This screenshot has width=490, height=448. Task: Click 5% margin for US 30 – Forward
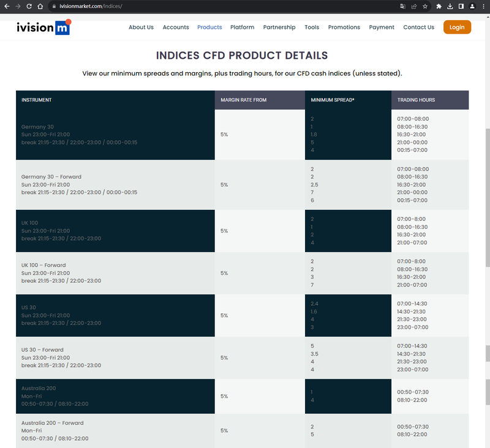pyautogui.click(x=224, y=358)
